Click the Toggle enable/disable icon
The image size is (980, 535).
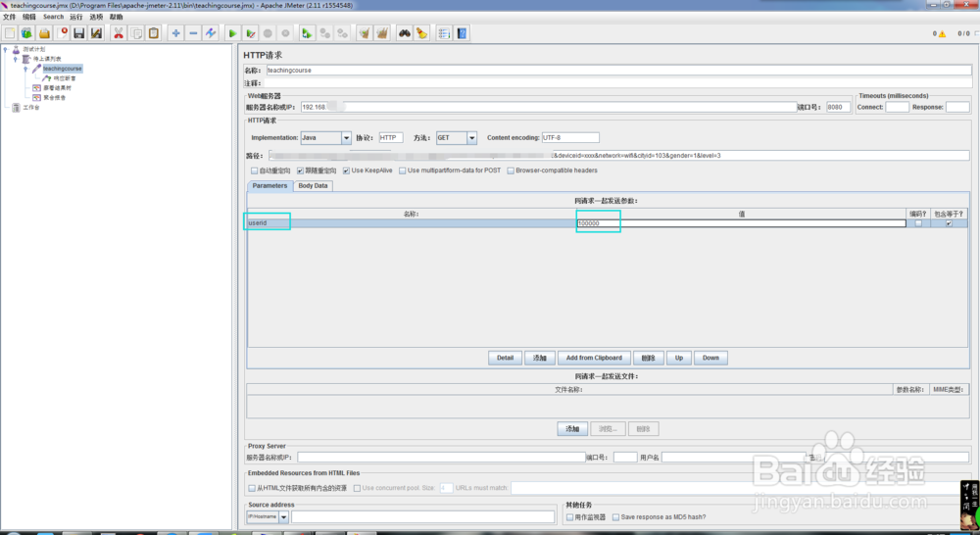[211, 33]
